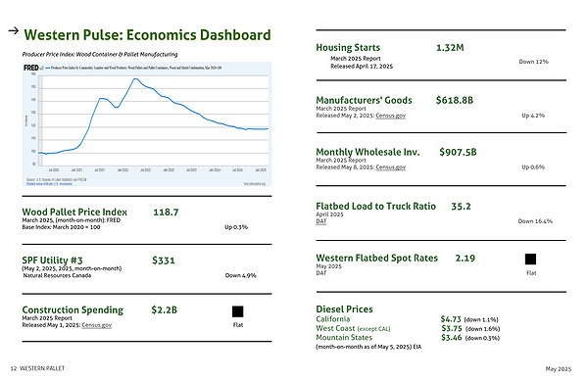Click the Wood Pallet Price Index heading

74,212
